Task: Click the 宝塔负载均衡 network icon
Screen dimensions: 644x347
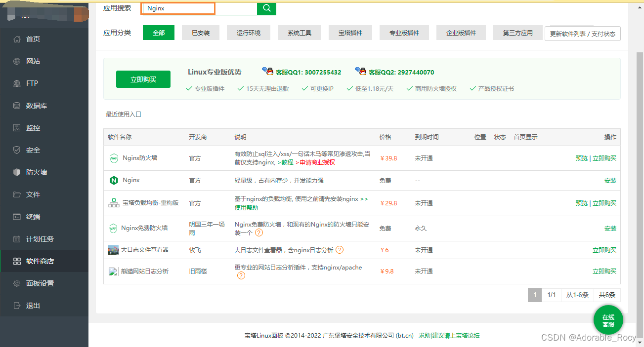Action: (114, 203)
